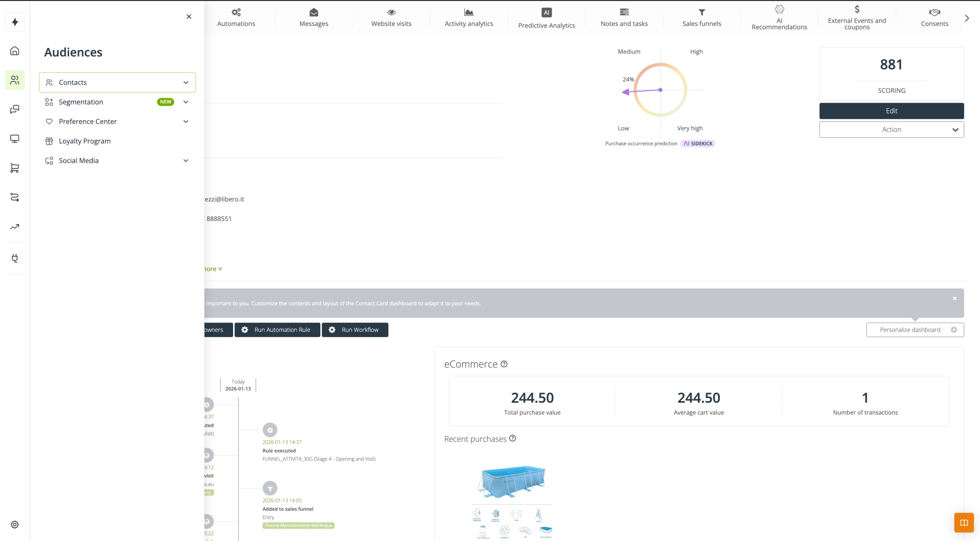Viewport: 980px width, 541px height.
Task: Click the Edit button under scoring
Action: click(x=891, y=111)
